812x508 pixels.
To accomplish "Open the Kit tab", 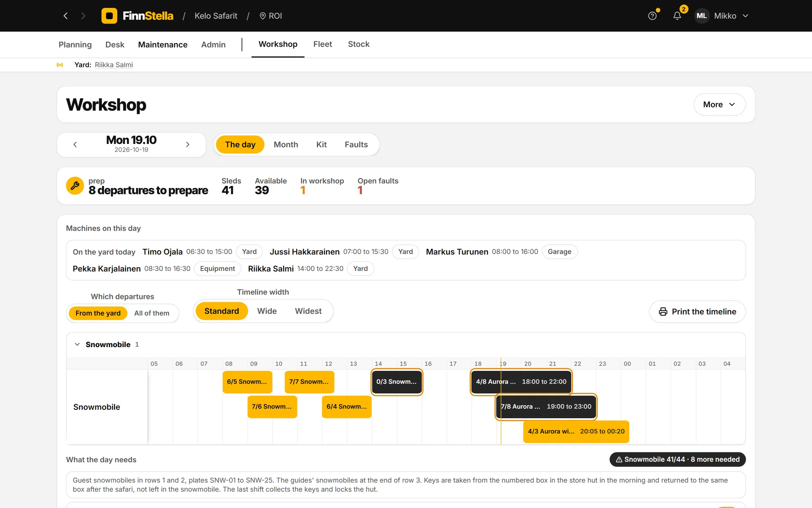I will click(321, 144).
